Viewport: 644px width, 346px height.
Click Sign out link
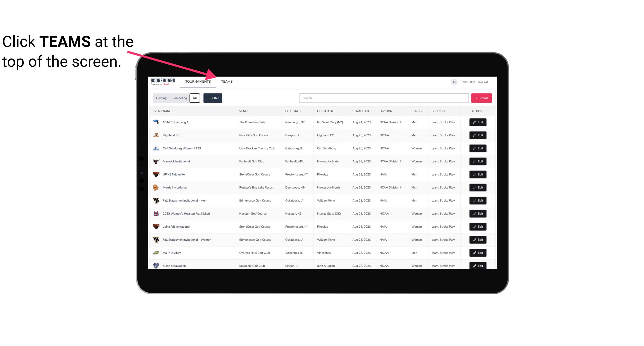pyautogui.click(x=483, y=81)
